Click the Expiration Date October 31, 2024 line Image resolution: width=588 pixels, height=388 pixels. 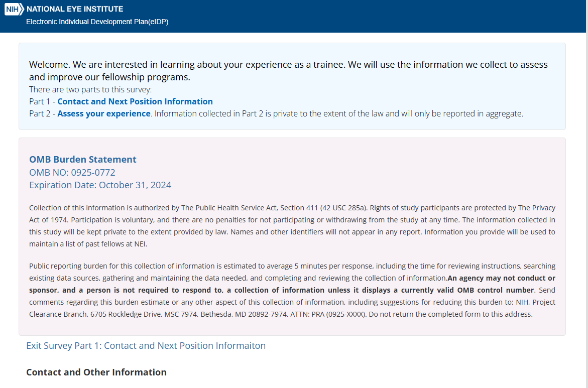[100, 185]
